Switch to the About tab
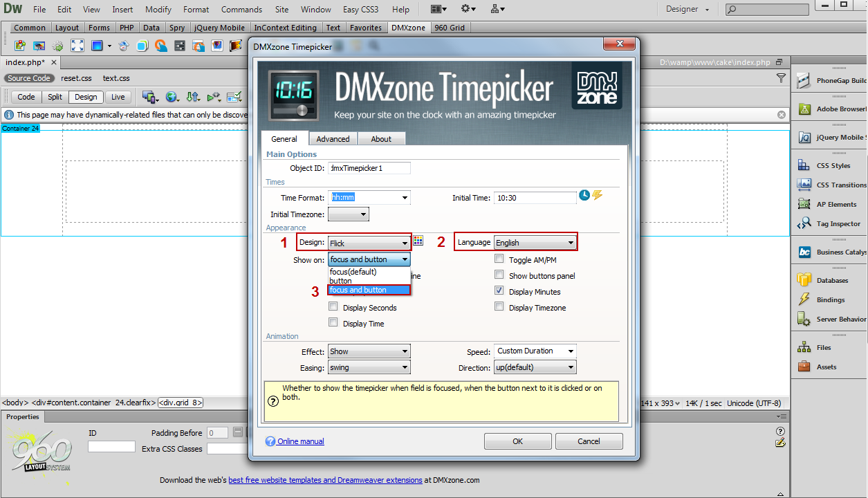Image resolution: width=868 pixels, height=498 pixels. pyautogui.click(x=381, y=138)
